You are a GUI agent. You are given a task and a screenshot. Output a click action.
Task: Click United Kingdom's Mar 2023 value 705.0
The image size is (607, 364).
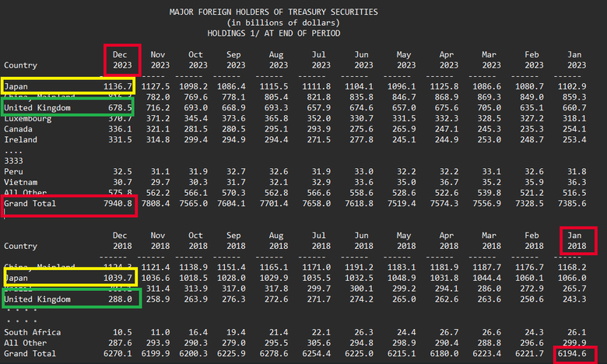tap(489, 107)
